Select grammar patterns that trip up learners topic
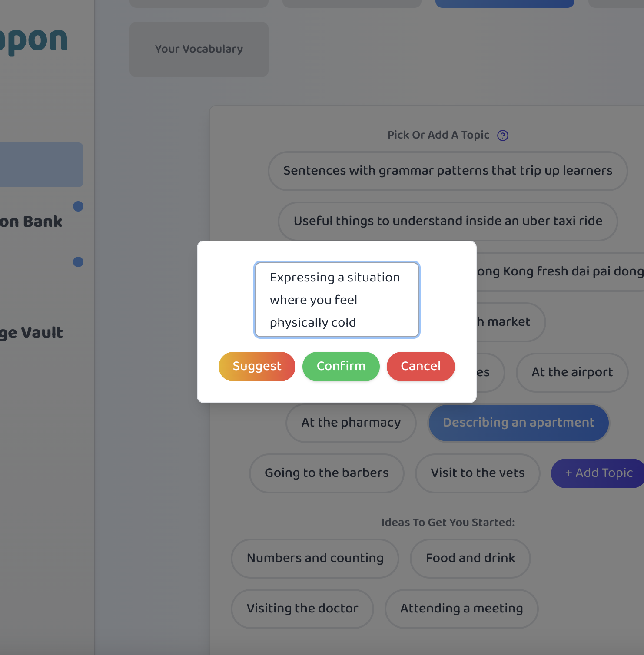 pos(448,171)
